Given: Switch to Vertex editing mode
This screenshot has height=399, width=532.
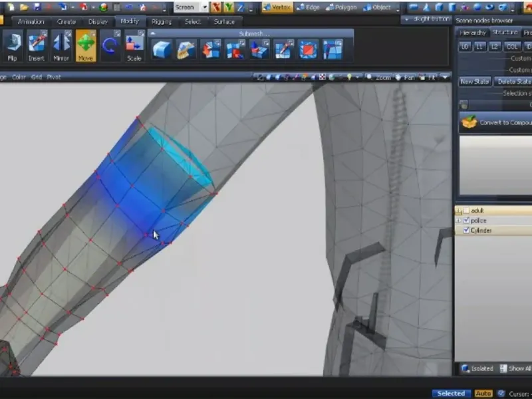Looking at the screenshot, I should (x=277, y=7).
